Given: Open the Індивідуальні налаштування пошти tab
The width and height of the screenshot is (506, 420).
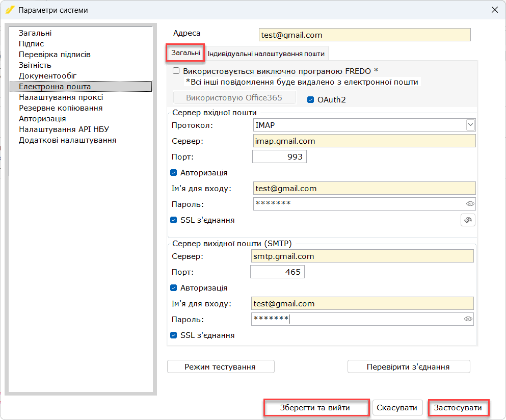Looking at the screenshot, I should coord(266,54).
